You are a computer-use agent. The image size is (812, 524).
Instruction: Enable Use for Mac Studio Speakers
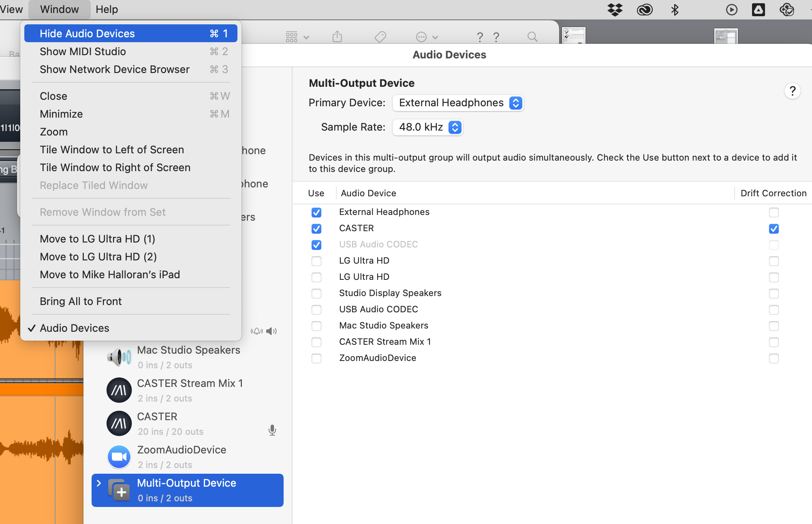(316, 326)
